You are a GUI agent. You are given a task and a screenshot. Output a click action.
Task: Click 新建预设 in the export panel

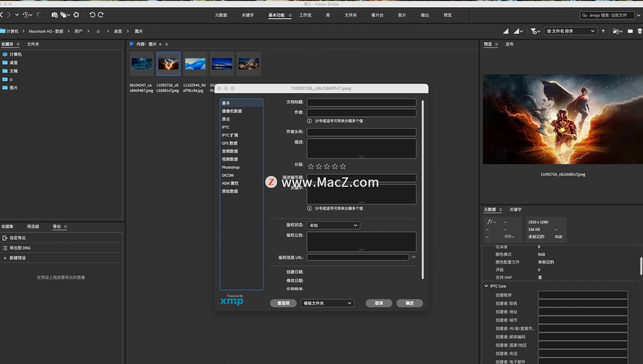(61, 258)
